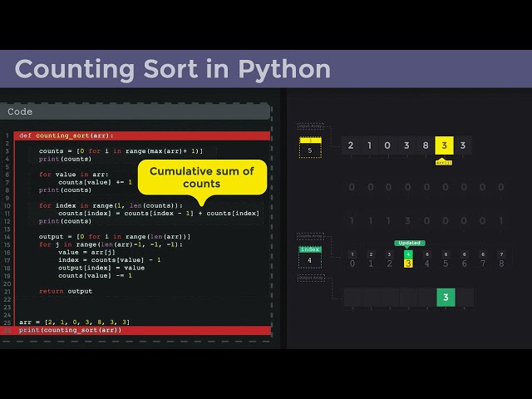Click the count "7" above index 8

pos(501,254)
